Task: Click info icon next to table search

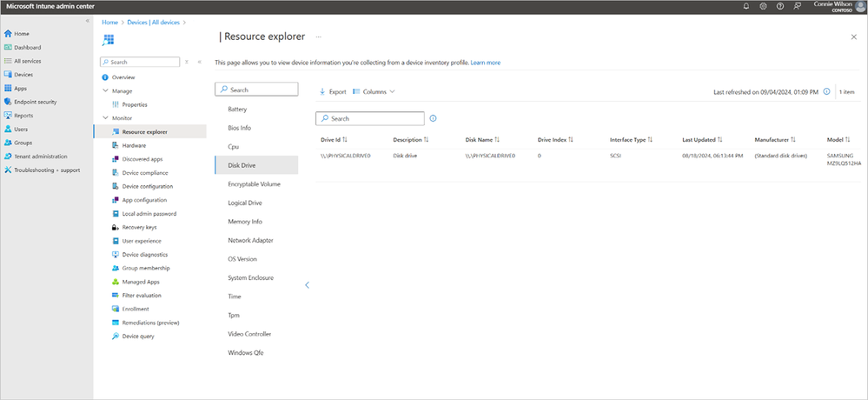Action: coord(433,118)
